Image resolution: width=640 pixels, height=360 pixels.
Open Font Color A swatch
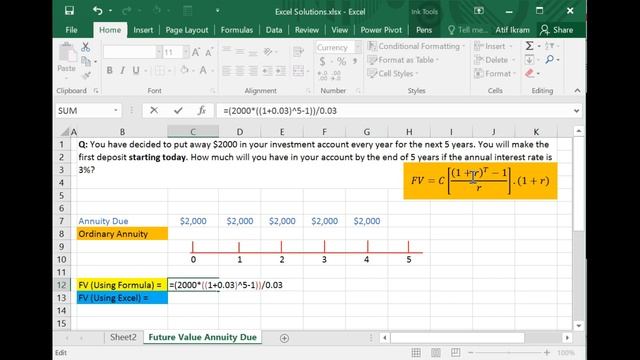click(x=203, y=70)
